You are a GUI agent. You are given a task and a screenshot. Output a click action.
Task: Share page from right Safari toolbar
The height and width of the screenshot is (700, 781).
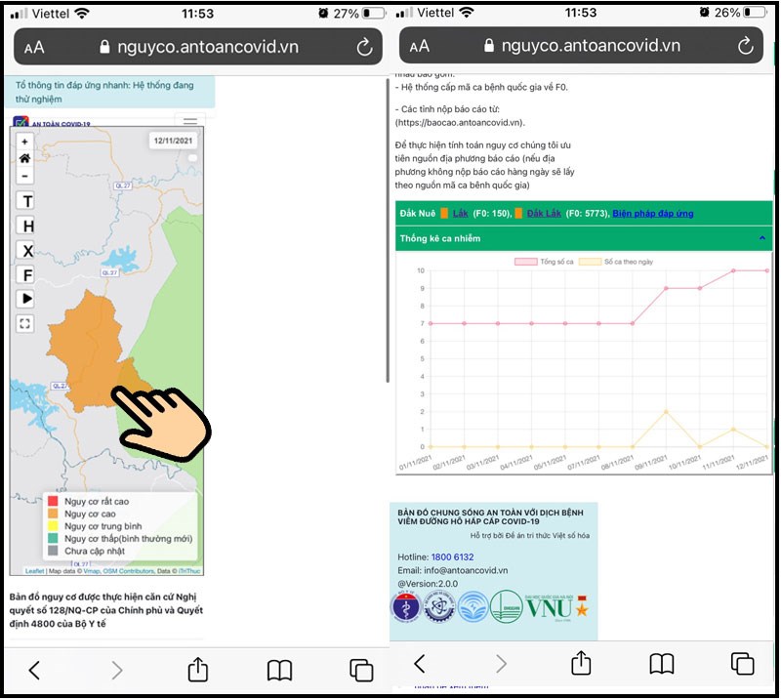pyautogui.click(x=581, y=663)
